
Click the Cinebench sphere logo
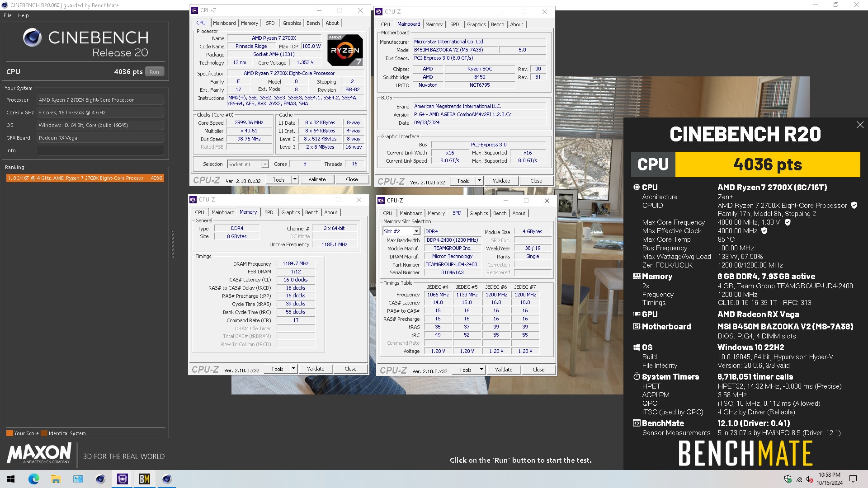[32, 38]
